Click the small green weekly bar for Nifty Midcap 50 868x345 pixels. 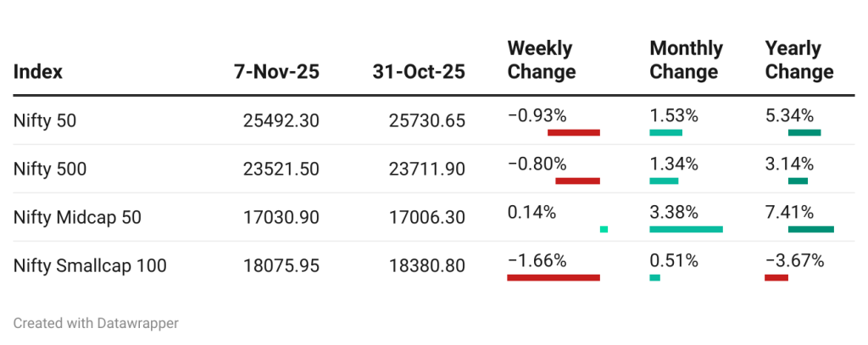(604, 229)
